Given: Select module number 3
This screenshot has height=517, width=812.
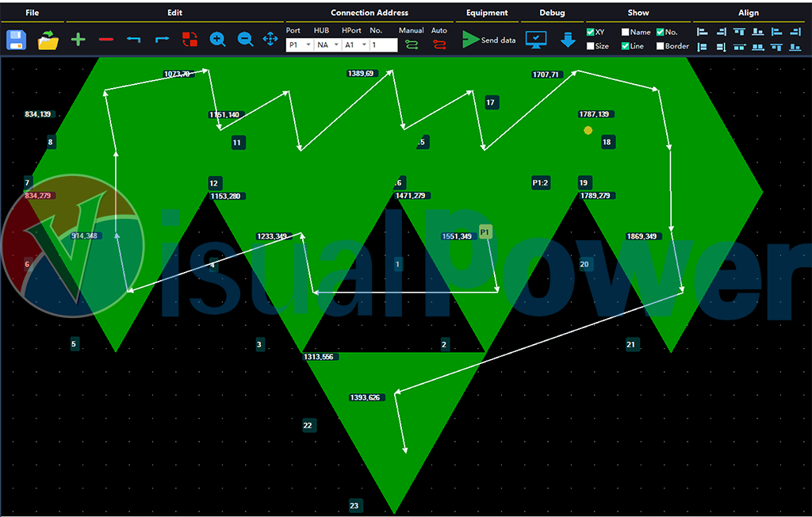Looking at the screenshot, I should coord(259,344).
